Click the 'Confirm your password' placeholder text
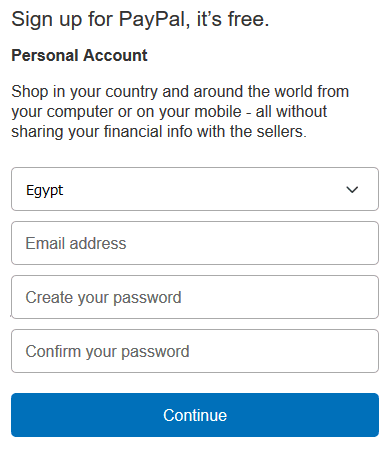 [x=108, y=352]
